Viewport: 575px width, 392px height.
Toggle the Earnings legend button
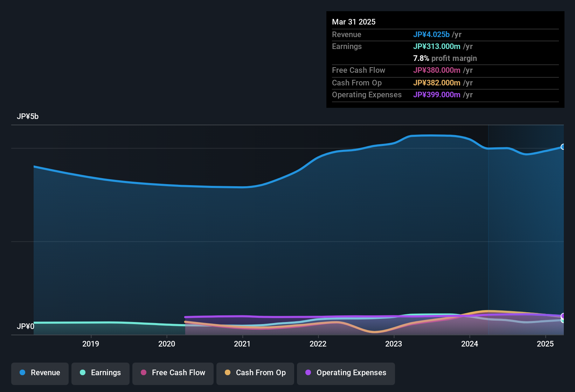(101, 373)
